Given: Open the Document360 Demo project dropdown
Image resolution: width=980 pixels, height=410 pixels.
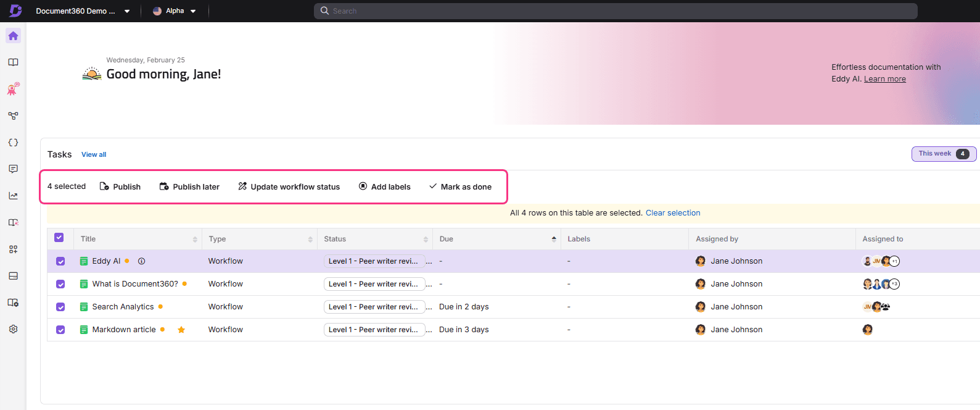Looking at the screenshot, I should click(x=83, y=11).
